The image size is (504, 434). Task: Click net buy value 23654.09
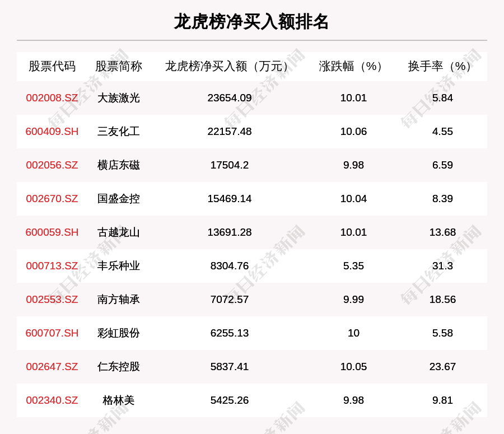tap(230, 98)
